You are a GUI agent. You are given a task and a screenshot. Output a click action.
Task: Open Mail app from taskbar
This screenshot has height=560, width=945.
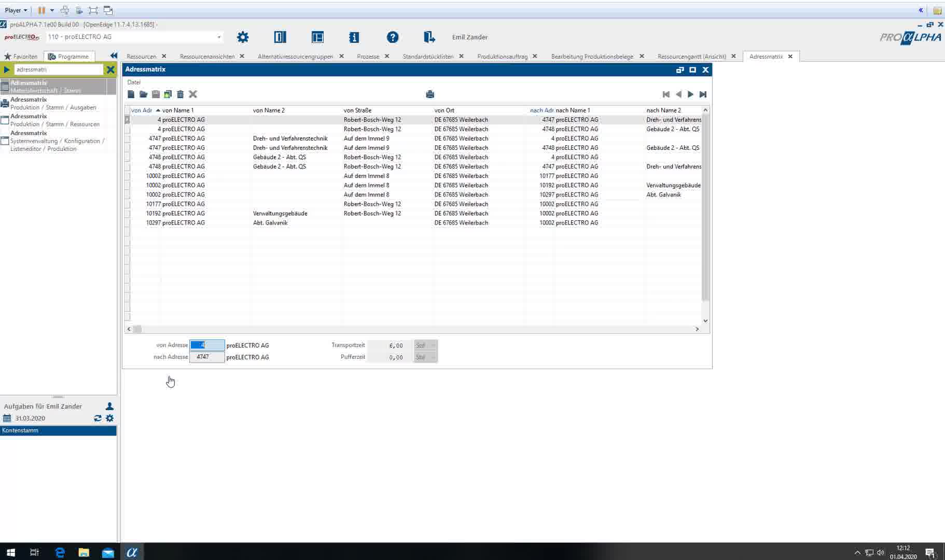click(108, 552)
